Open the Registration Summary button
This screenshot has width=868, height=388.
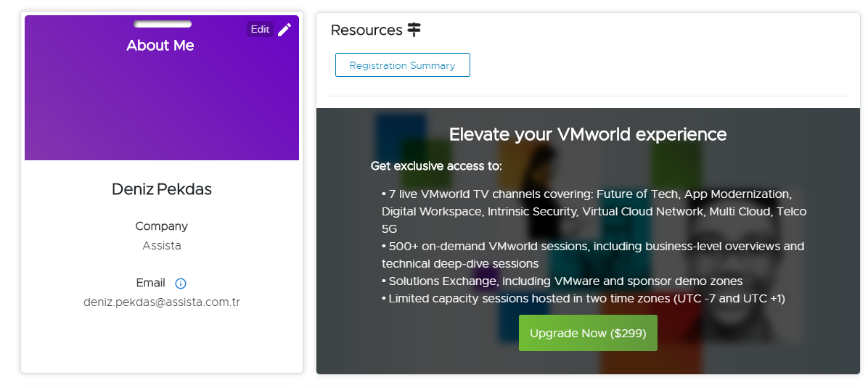point(402,65)
